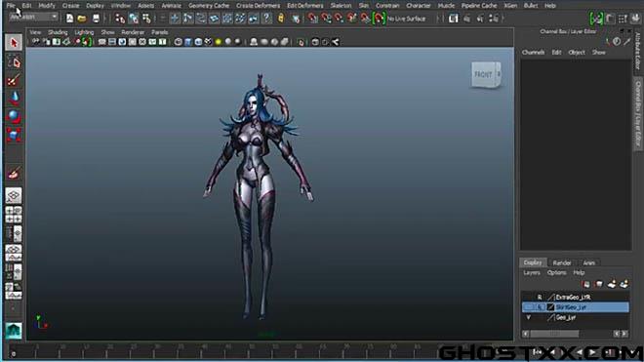Switch to the Anim layer tab
This screenshot has width=644, height=362.
(x=589, y=262)
